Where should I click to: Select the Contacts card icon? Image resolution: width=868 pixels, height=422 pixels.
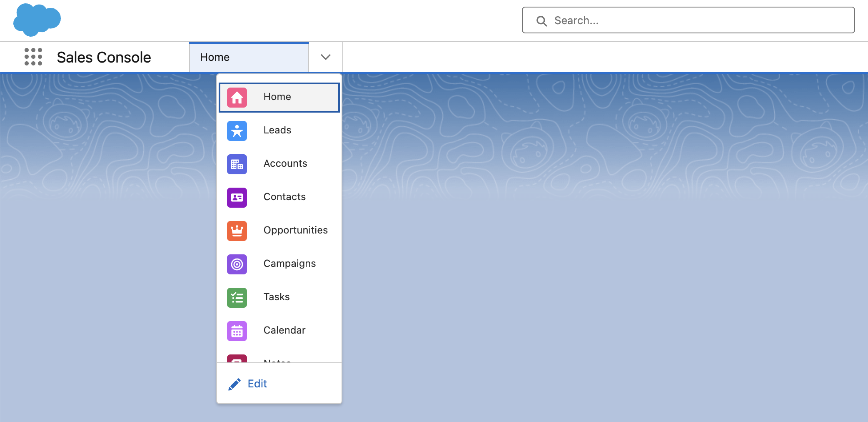click(237, 197)
